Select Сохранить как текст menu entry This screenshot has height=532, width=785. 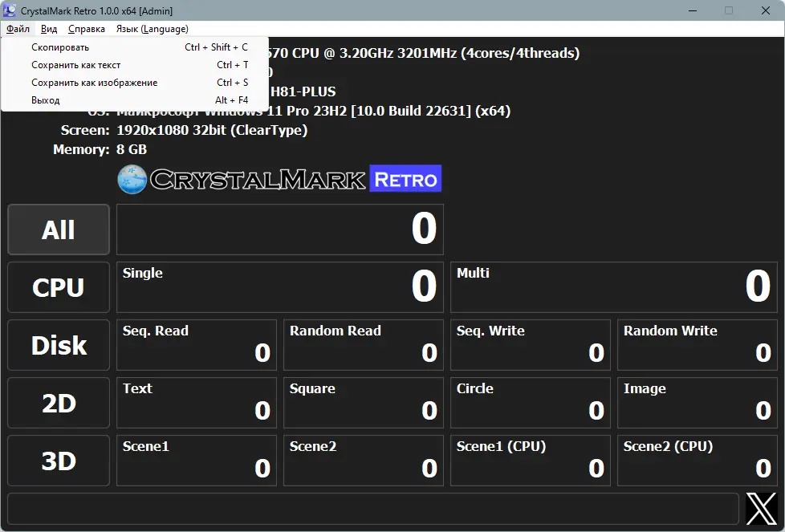(x=135, y=65)
